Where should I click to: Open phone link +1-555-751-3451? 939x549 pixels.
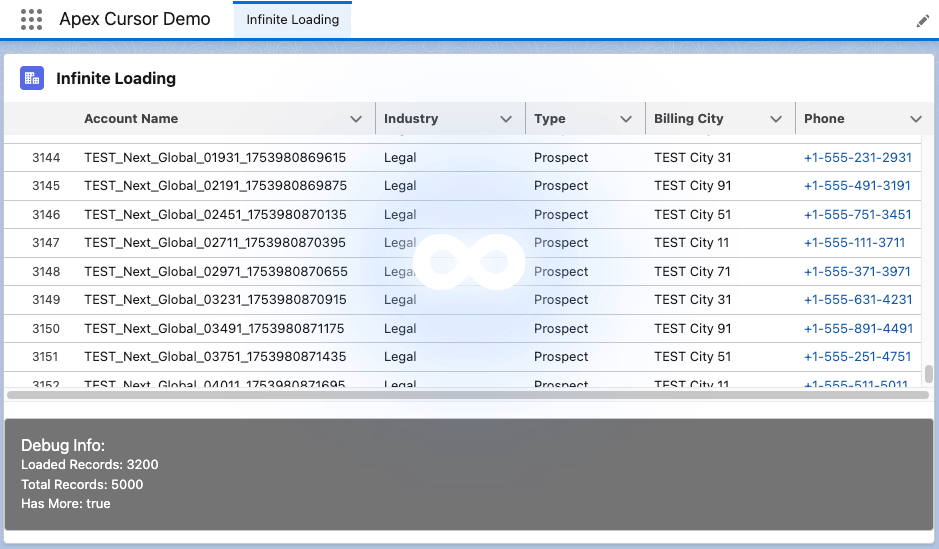coord(857,215)
